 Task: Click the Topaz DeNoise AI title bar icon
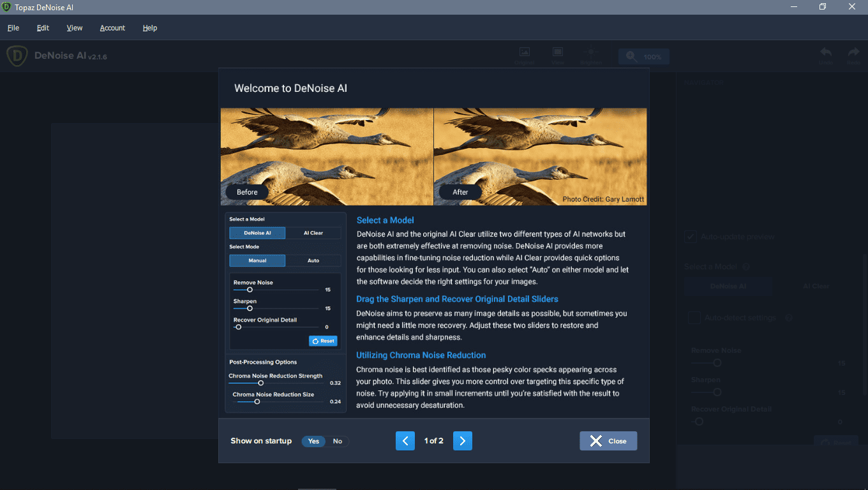tap(6, 6)
